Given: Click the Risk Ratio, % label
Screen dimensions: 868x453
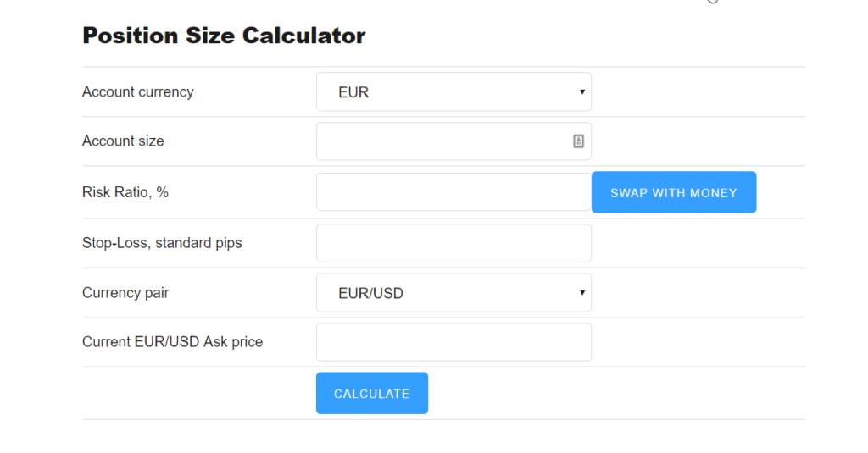Looking at the screenshot, I should click(125, 192).
